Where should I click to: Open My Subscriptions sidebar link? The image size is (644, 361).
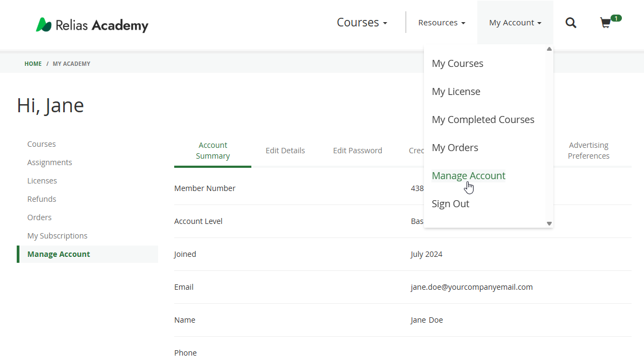click(x=57, y=236)
